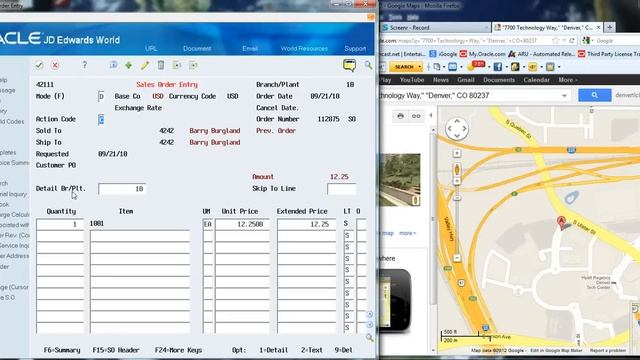
Task: Click the zoom out minus button on map
Action: click(x=457, y=258)
